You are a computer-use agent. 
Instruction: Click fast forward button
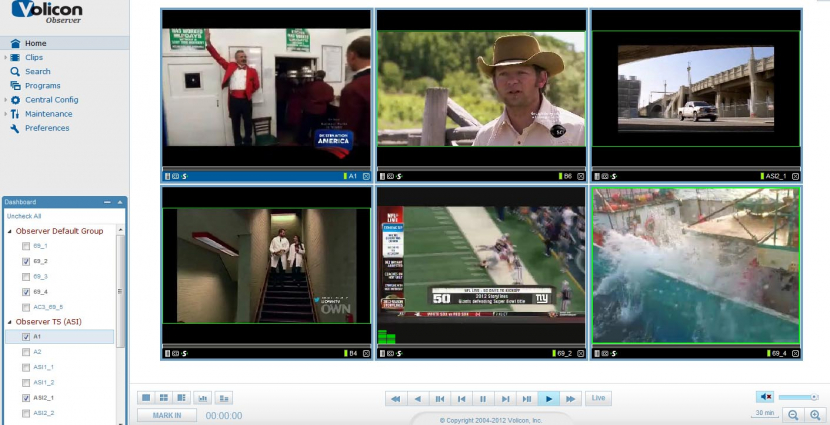tap(571, 399)
